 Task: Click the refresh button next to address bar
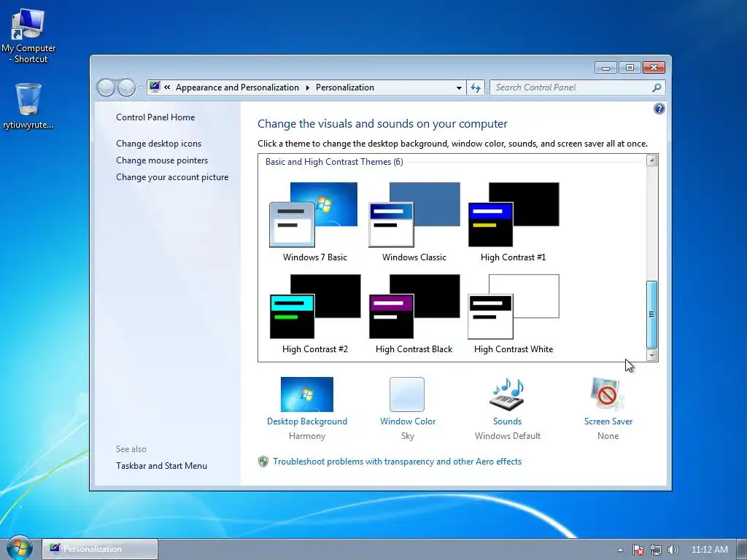[x=476, y=87]
